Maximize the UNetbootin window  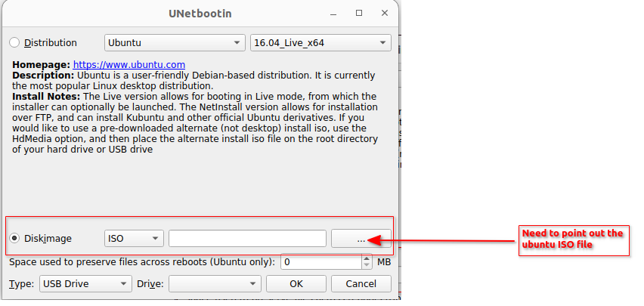(x=359, y=14)
